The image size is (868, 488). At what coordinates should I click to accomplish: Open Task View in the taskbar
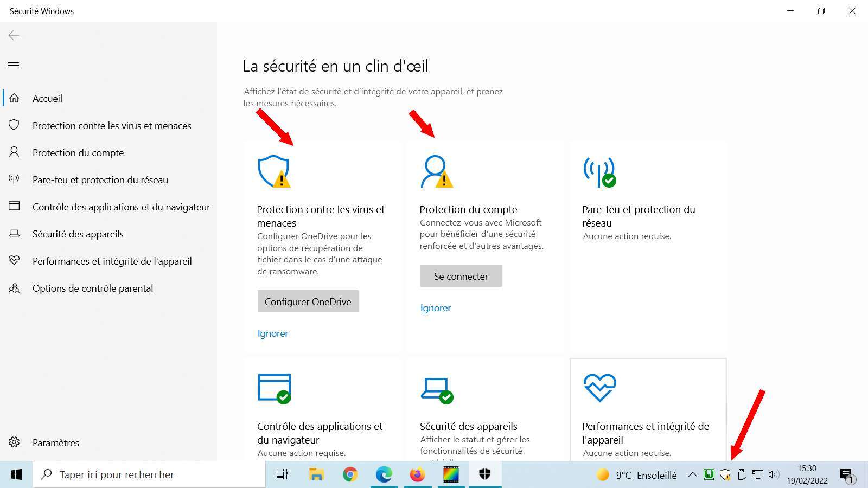pos(282,474)
